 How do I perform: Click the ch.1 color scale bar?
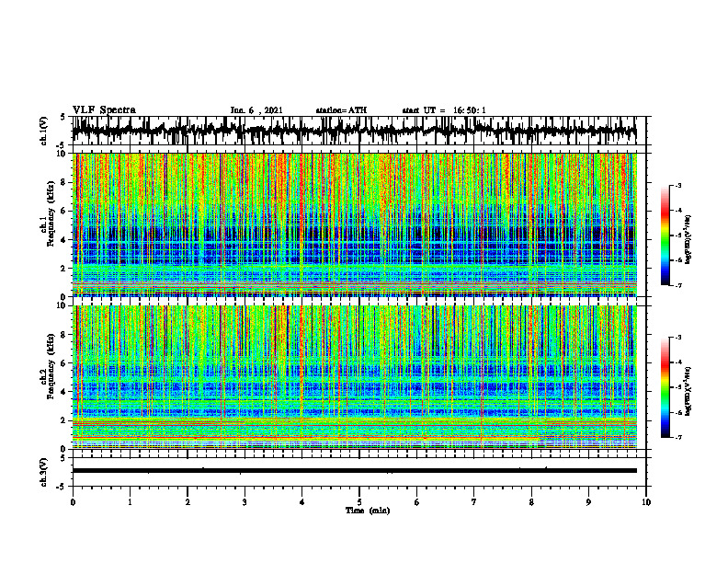[665, 236]
